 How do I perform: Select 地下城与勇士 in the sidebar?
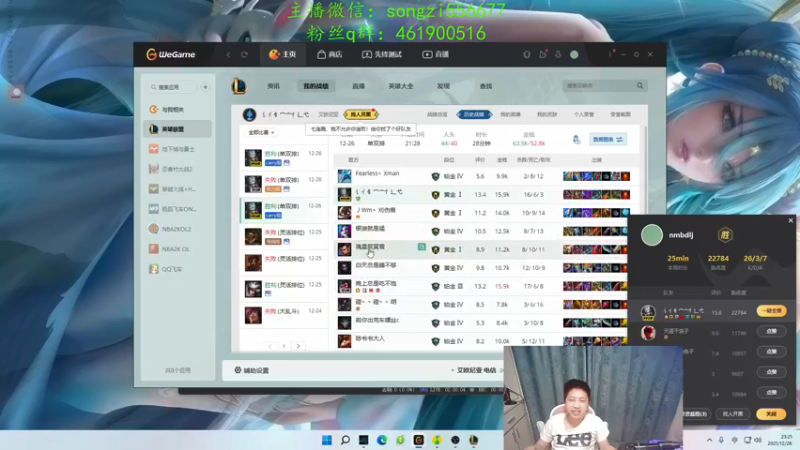[178, 149]
